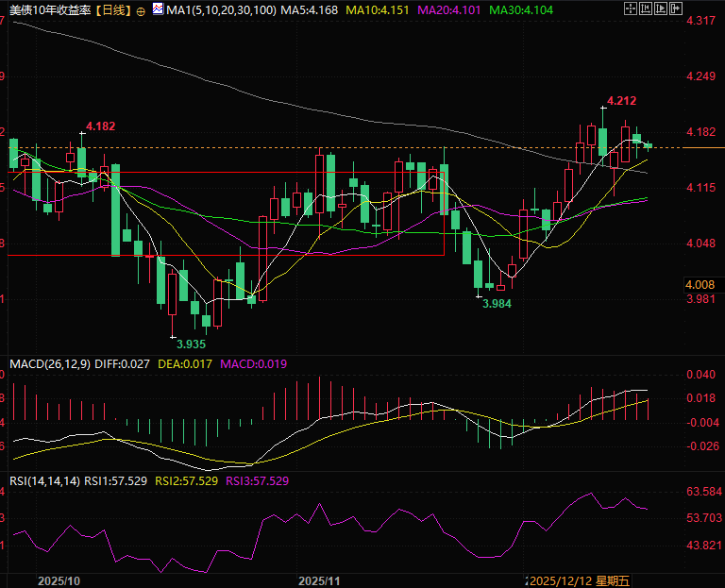
Task: Click the 4.048 price axis label
Action: [x=701, y=244]
